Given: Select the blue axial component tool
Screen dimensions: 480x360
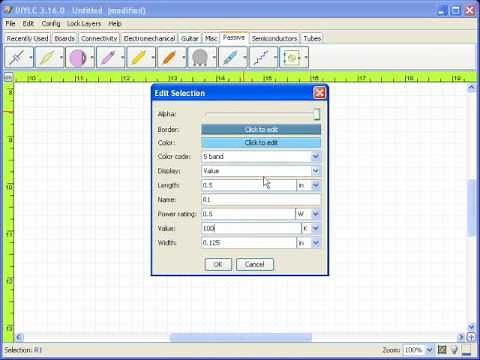Looking at the screenshot, I should coord(231,57).
